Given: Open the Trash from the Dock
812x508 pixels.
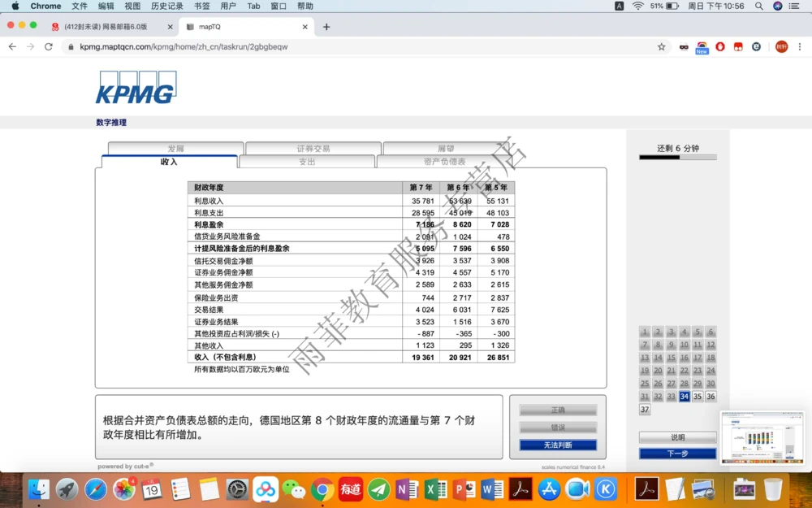Looking at the screenshot, I should [771, 489].
